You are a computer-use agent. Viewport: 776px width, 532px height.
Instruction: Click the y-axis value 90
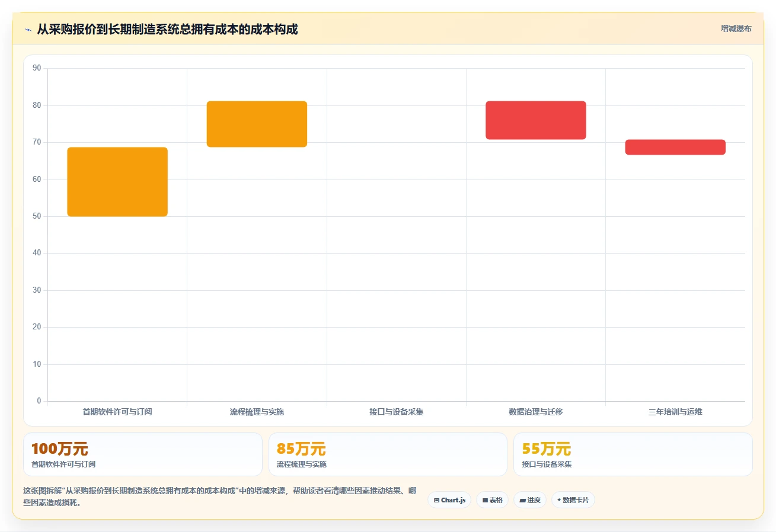click(x=37, y=68)
